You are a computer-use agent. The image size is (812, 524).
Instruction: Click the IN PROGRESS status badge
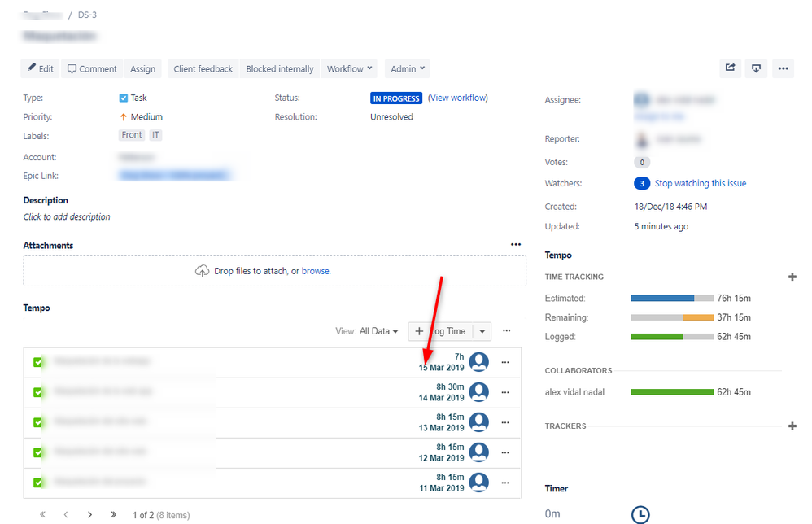pos(396,98)
